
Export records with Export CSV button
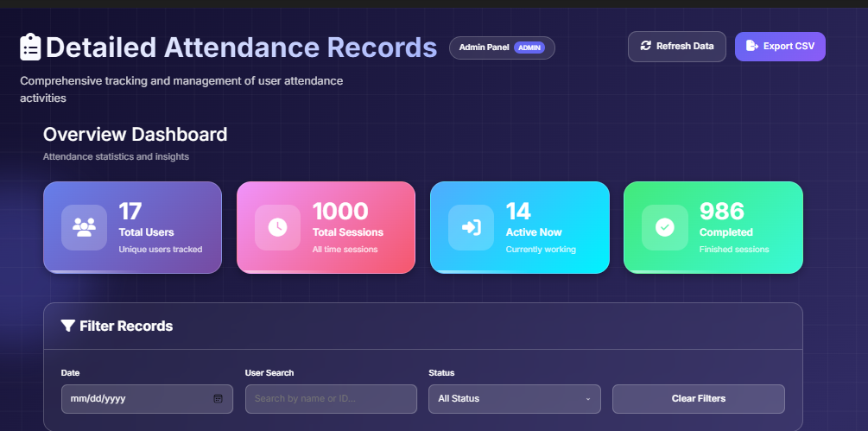click(x=780, y=47)
